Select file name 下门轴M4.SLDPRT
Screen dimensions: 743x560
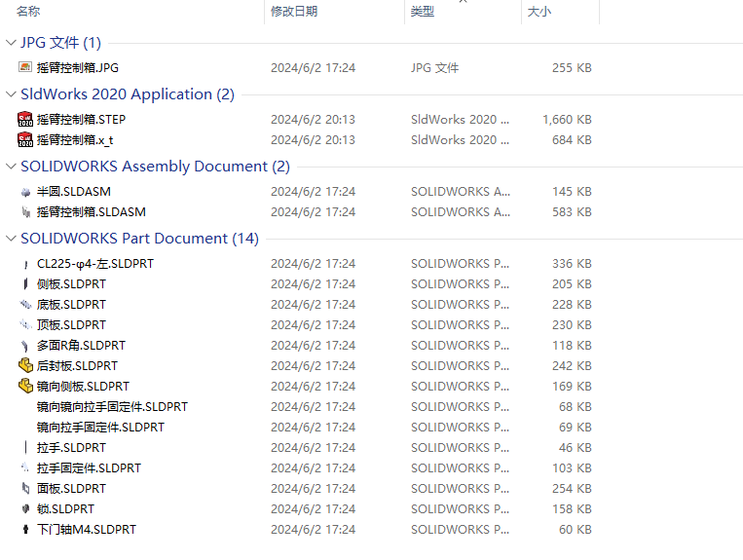87,529
